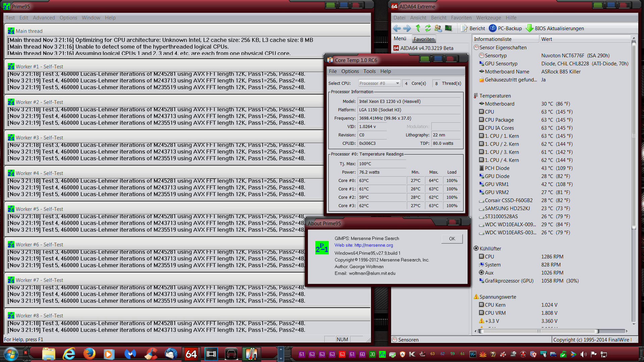Open the Options menu in Core Temp
Screen dimensions: 644x362
[350, 71]
